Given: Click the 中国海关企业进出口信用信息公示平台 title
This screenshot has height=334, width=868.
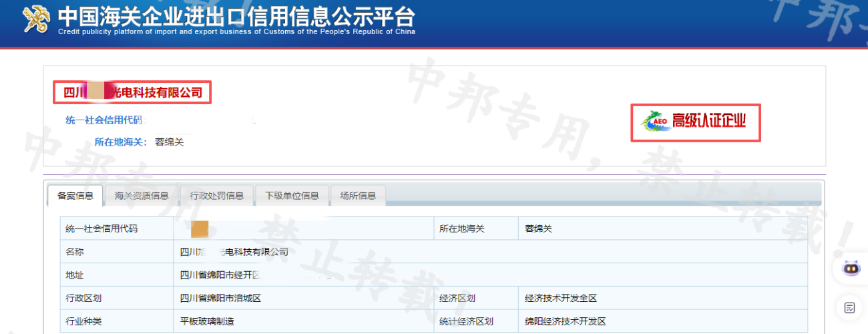Looking at the screenshot, I should pos(236,15).
